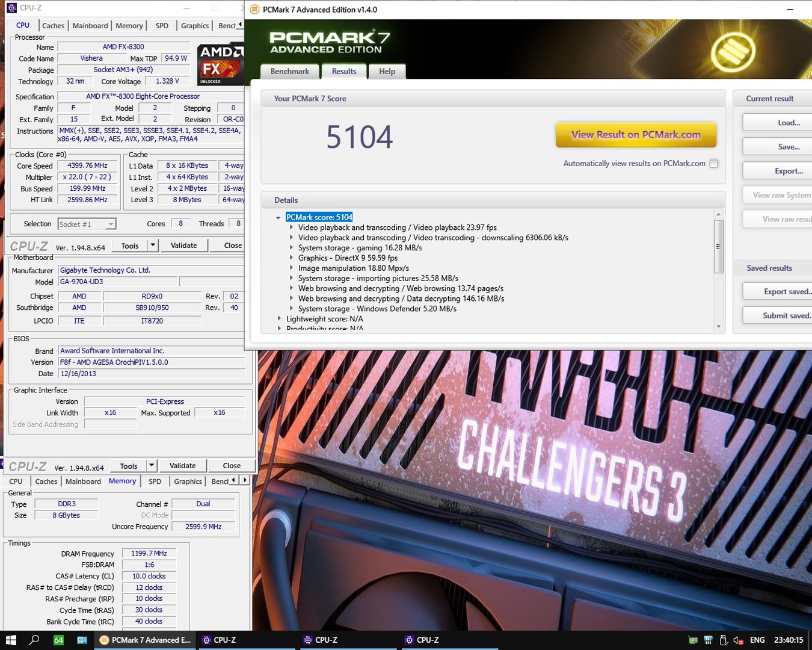Select SPD tab in the CPU-Z Processor window

[x=162, y=26]
